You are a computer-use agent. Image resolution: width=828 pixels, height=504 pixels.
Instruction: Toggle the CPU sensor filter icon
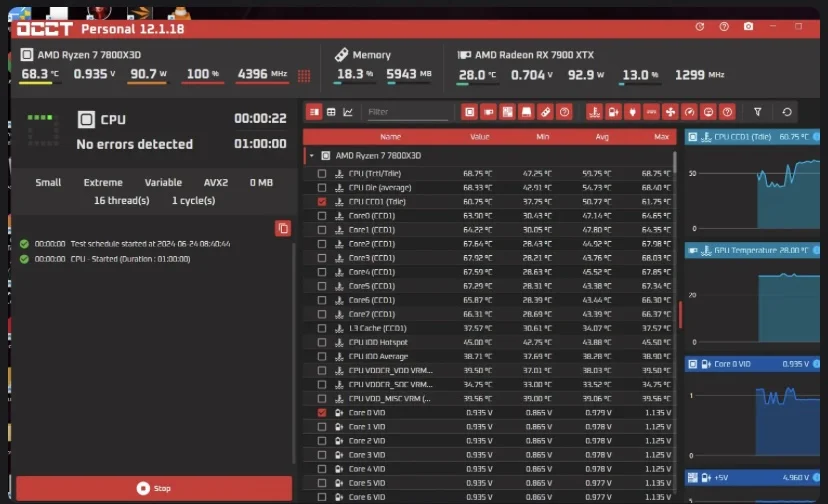[x=469, y=112]
